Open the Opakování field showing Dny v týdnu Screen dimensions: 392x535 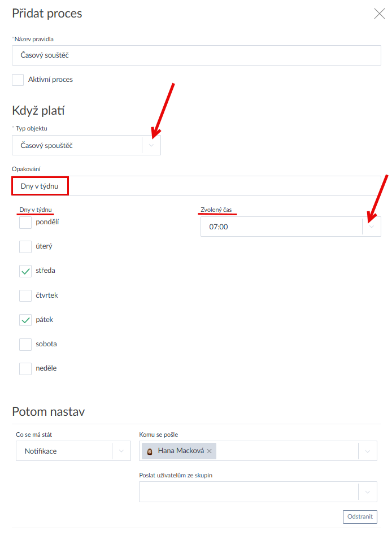(196, 186)
